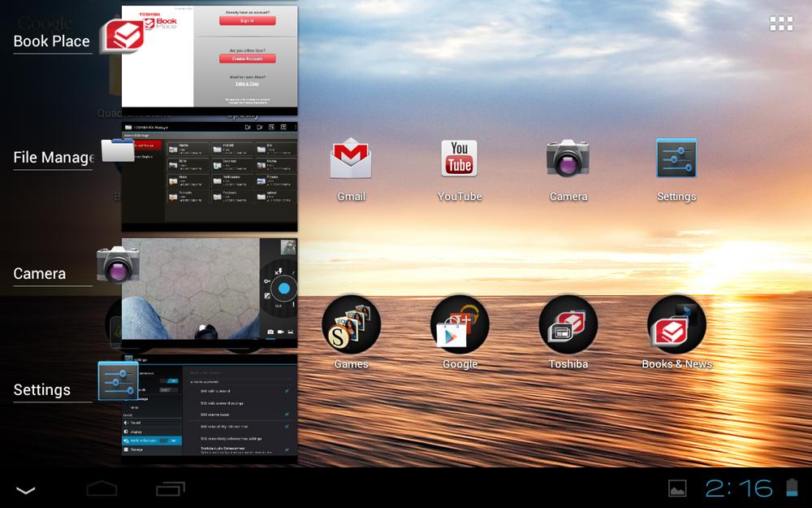
Task: Open the 2:16 clock in status bar
Action: coord(739,488)
